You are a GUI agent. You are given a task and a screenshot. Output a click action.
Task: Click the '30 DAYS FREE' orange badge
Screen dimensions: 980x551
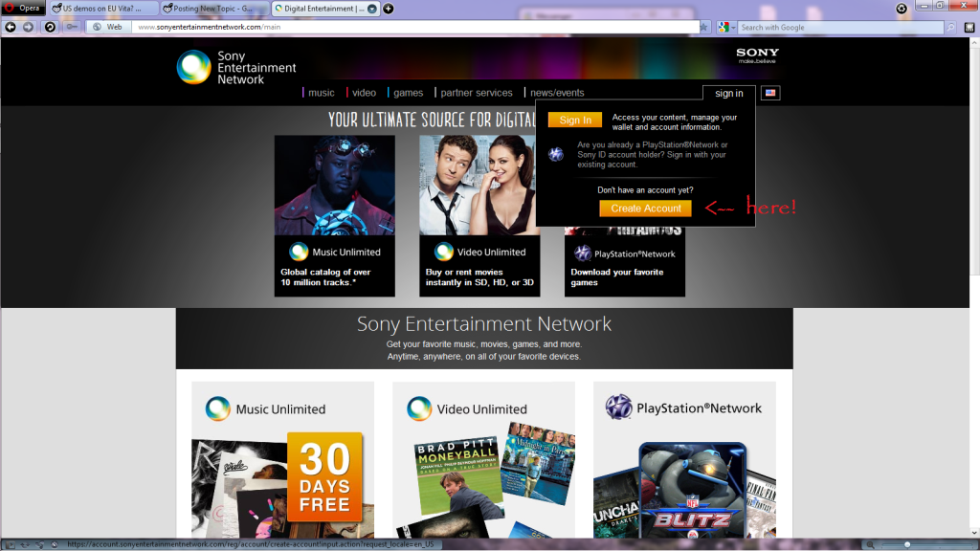[325, 476]
